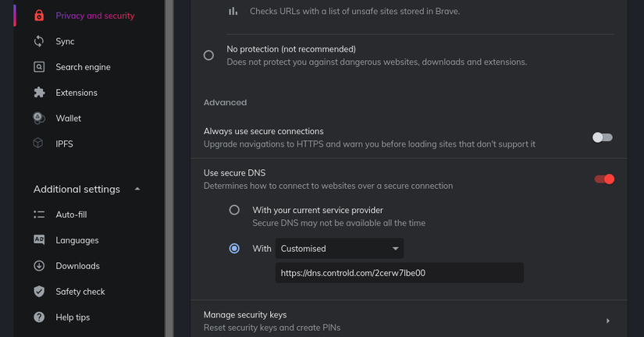644x337 pixels.
Task: Open the Customised DNS provider dropdown
Action: pos(340,248)
